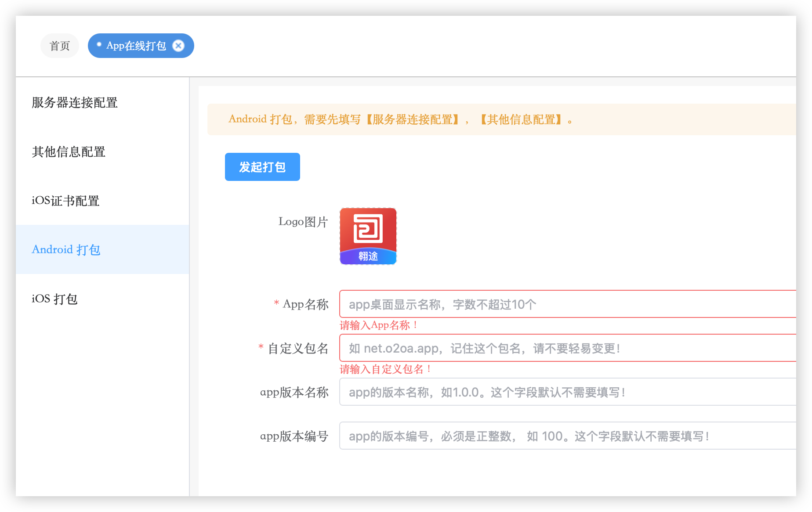Screen dimensions: 812x512
Task: Click the 翱途 logo image to upload
Action: [x=368, y=236]
